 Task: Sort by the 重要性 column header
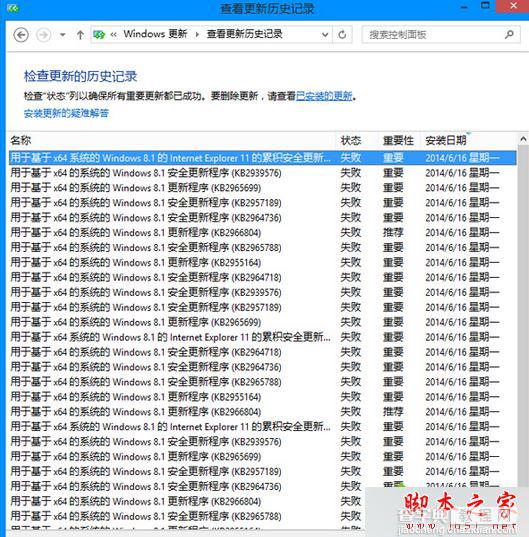[x=398, y=140]
